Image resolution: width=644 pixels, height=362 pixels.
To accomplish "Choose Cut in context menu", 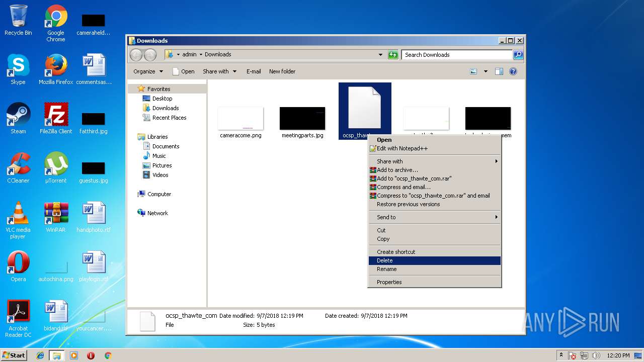I will [x=435, y=230].
